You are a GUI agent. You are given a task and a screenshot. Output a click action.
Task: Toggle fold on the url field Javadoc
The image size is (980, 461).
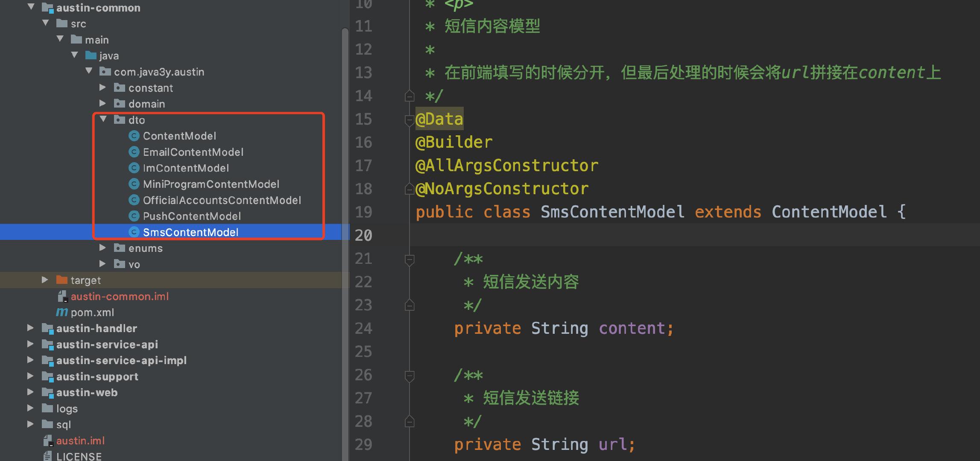(410, 376)
